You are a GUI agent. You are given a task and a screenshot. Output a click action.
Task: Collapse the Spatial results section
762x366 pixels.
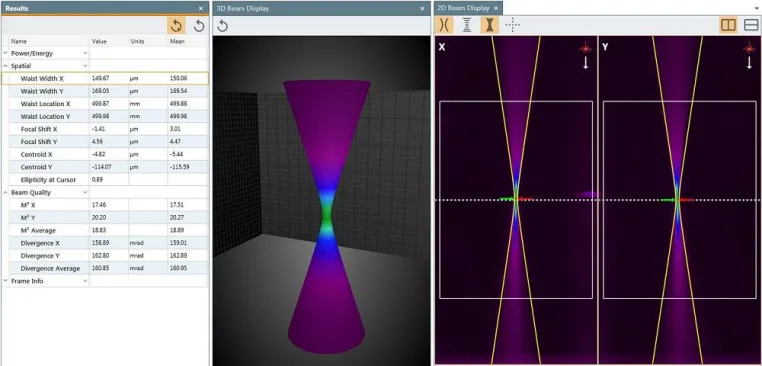coord(5,66)
